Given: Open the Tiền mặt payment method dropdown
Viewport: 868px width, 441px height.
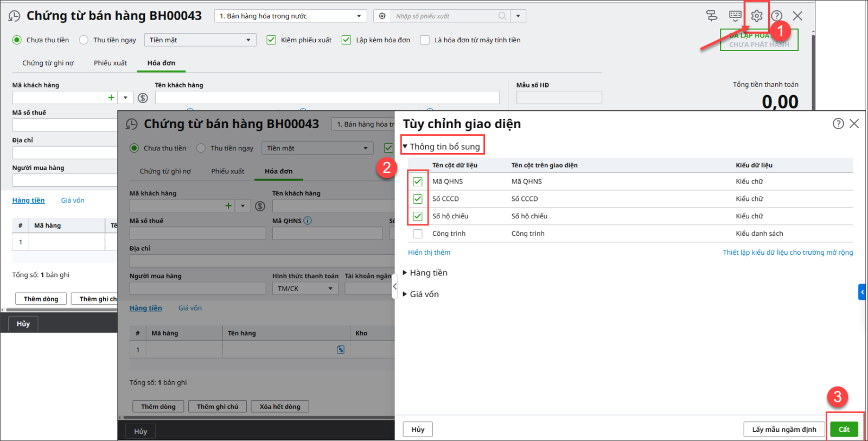Looking at the screenshot, I should (x=200, y=40).
